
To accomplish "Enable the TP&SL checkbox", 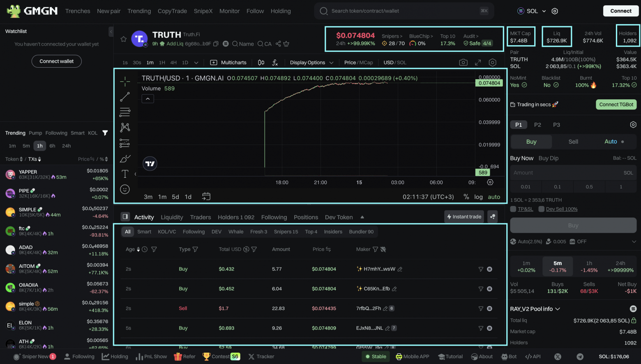I will pos(513,209).
